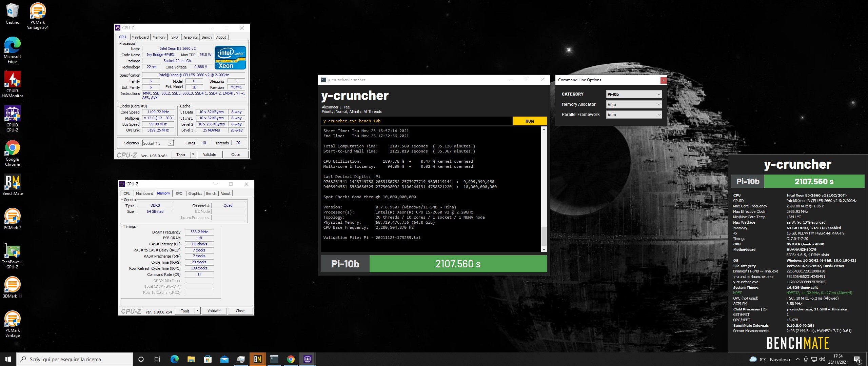Open the PCMark Vantage desktop shortcut
868x366 pixels.
coord(13,324)
